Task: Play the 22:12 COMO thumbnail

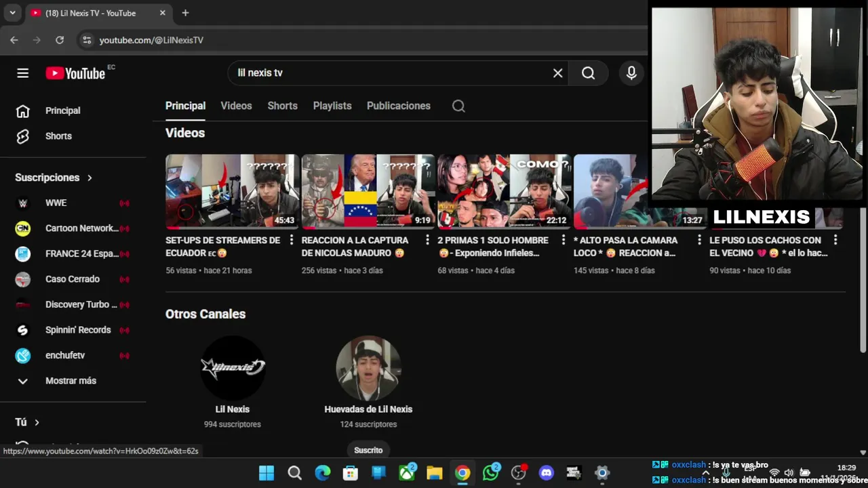Action: [x=504, y=192]
